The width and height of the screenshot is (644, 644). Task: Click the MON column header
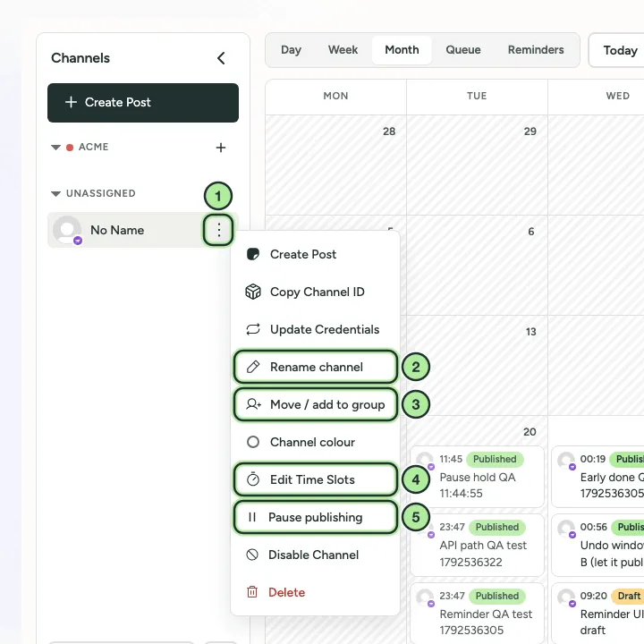pos(335,96)
